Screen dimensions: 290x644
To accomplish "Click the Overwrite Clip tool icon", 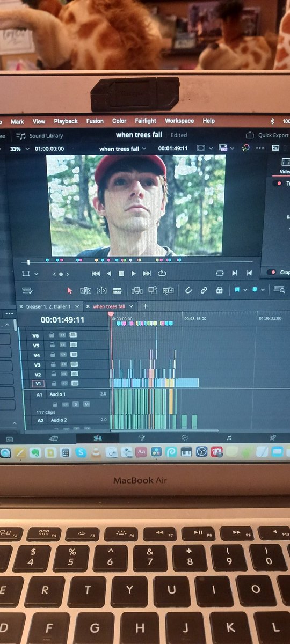I will click(153, 290).
